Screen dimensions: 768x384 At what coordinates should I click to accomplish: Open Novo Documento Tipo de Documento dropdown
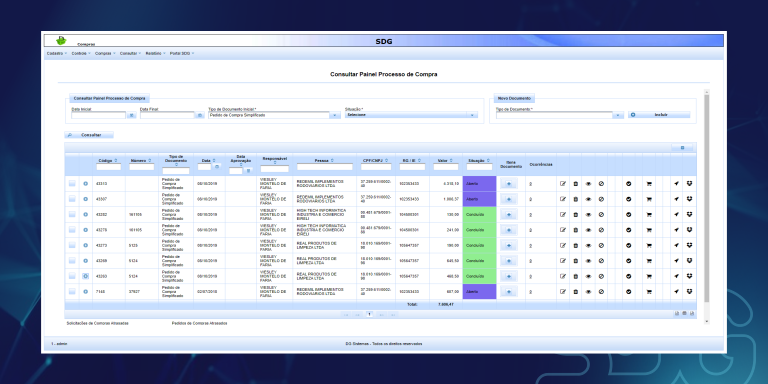click(618, 115)
